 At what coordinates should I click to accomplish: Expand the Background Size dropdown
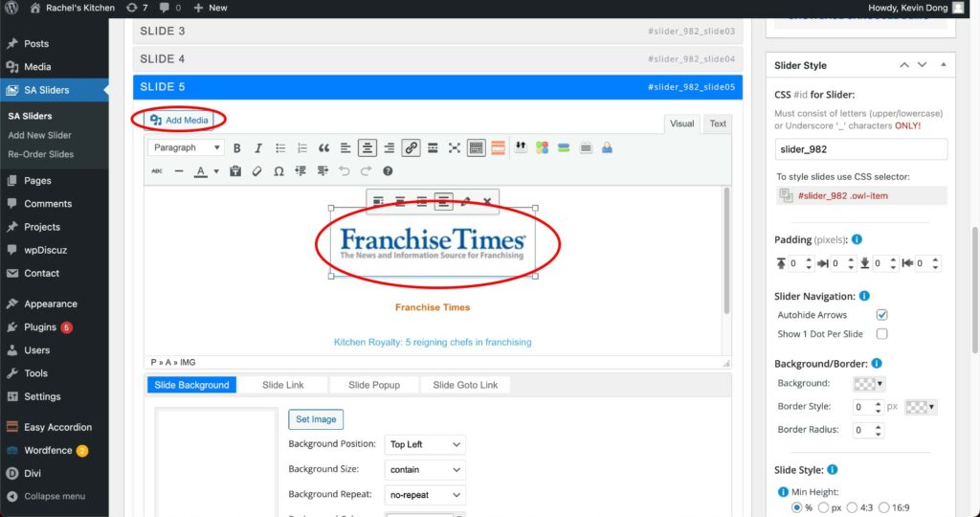(x=426, y=470)
